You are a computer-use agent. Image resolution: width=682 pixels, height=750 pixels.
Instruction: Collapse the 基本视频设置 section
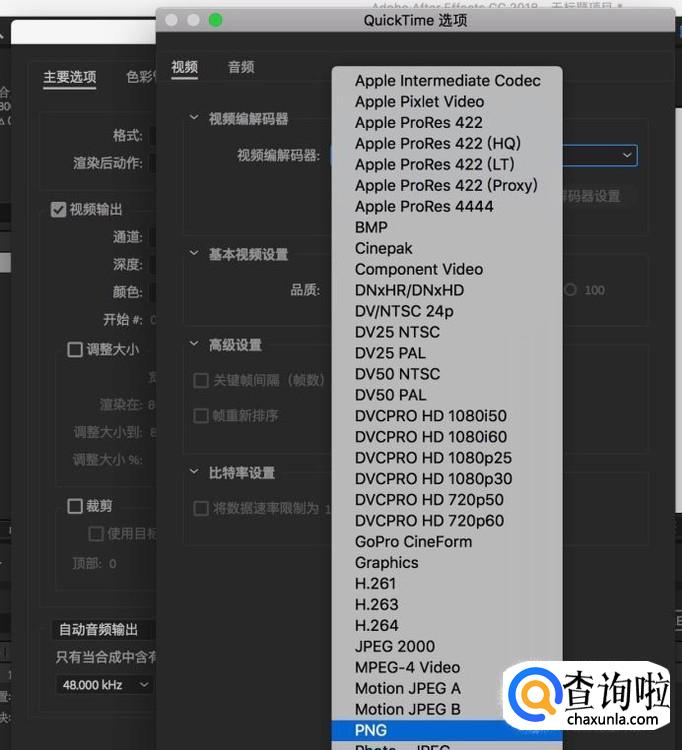(194, 253)
